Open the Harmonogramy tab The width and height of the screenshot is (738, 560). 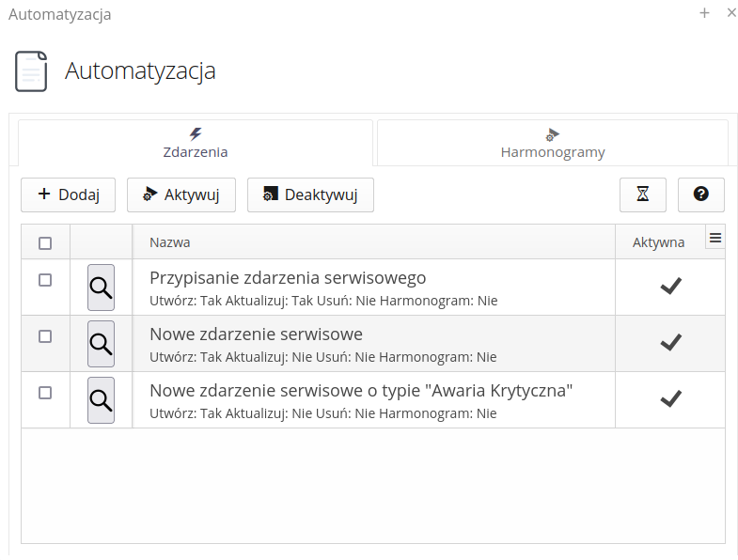pyautogui.click(x=552, y=143)
